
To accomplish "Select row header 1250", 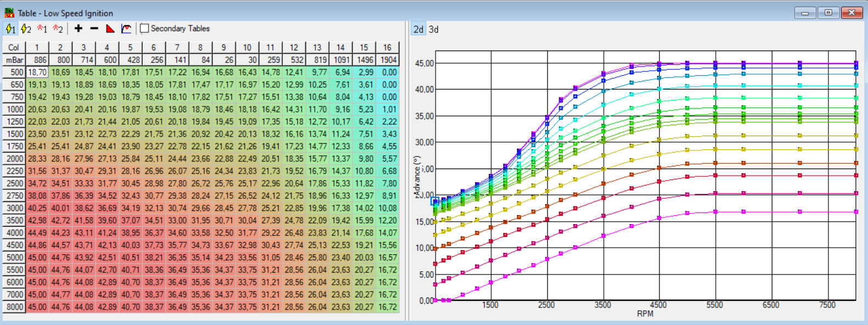I will [14, 121].
